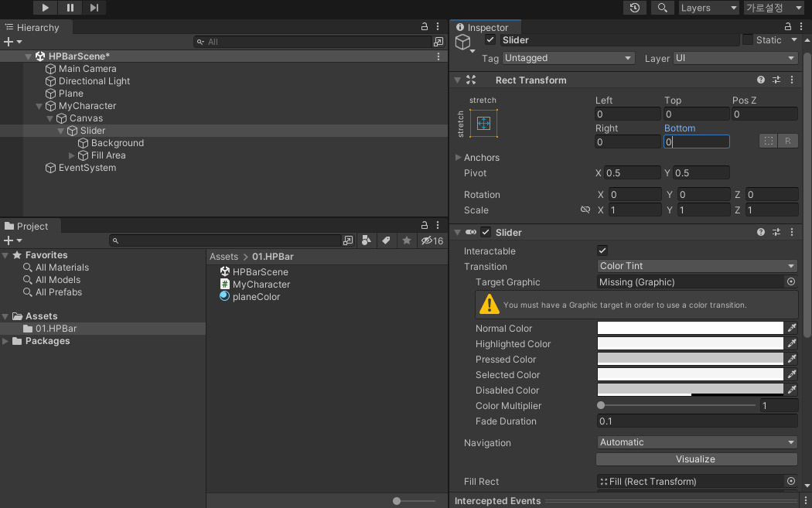Add new object in Hierarchy with plus
Screen dimensions: 812x508
(12, 42)
